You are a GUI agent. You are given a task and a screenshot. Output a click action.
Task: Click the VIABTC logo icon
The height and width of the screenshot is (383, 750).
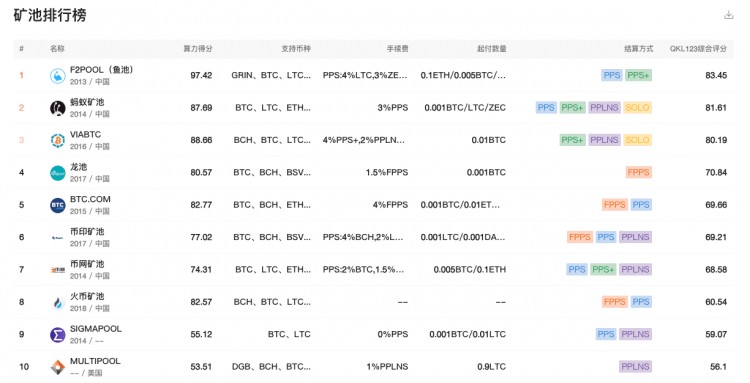(x=58, y=140)
